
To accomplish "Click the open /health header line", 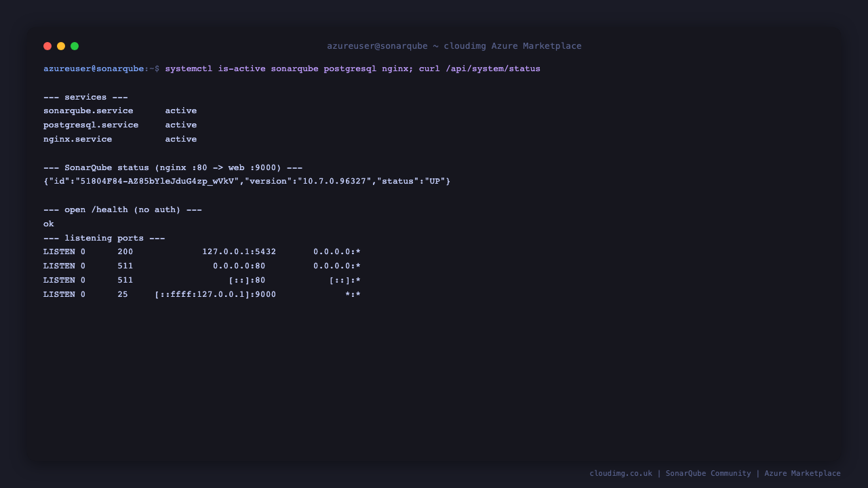I will click(x=123, y=209).
